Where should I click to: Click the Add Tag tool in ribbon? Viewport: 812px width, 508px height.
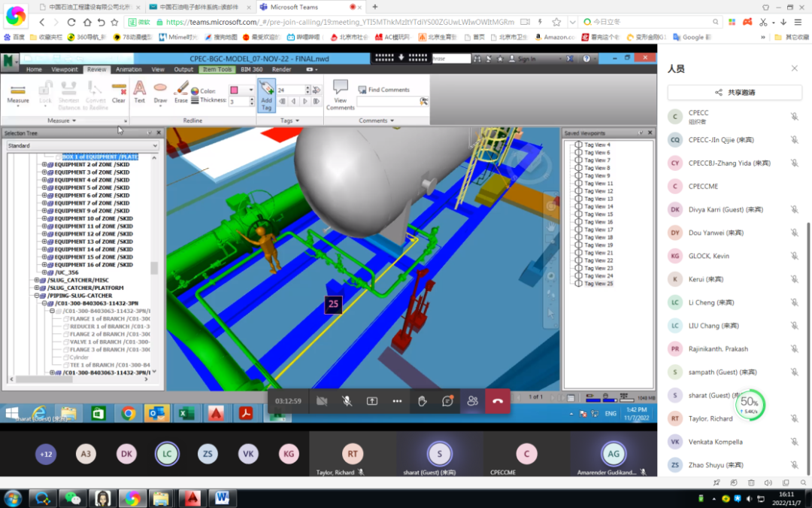pos(266,95)
